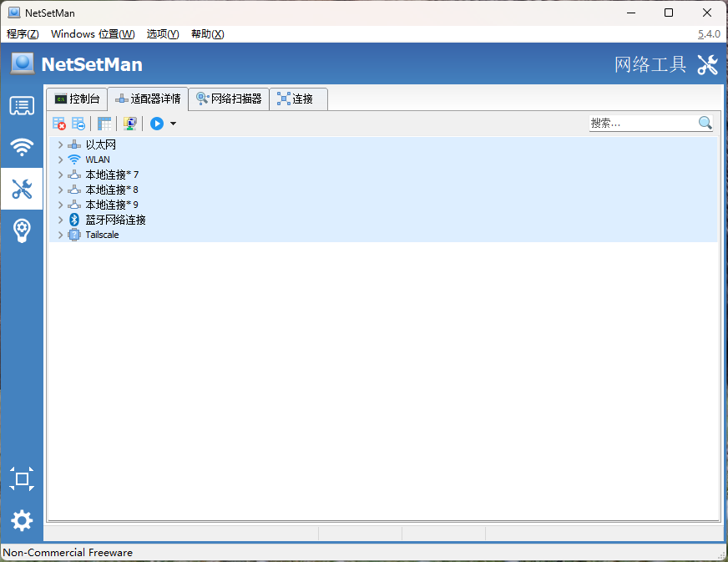This screenshot has width=728, height=562.
Task: Select the WLAN row text
Action: point(98,159)
